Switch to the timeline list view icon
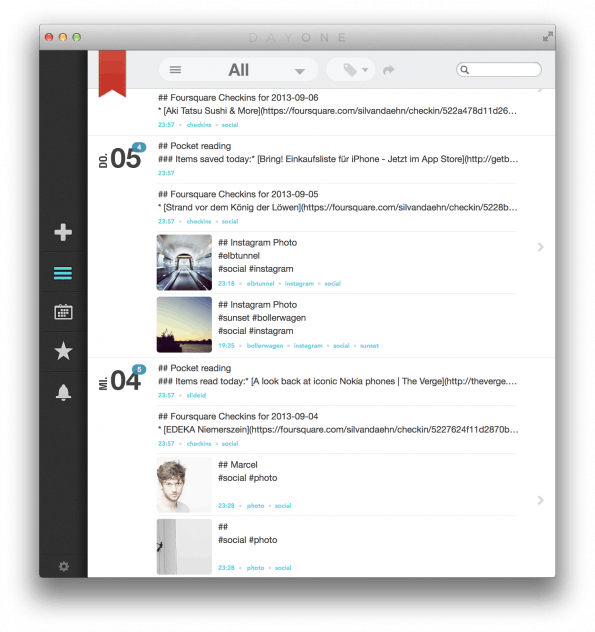The height and width of the screenshot is (632, 595). (x=63, y=273)
